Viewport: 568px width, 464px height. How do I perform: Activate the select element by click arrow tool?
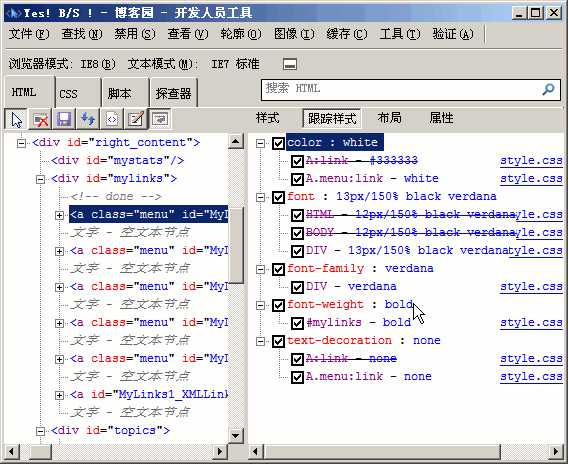pyautogui.click(x=16, y=119)
